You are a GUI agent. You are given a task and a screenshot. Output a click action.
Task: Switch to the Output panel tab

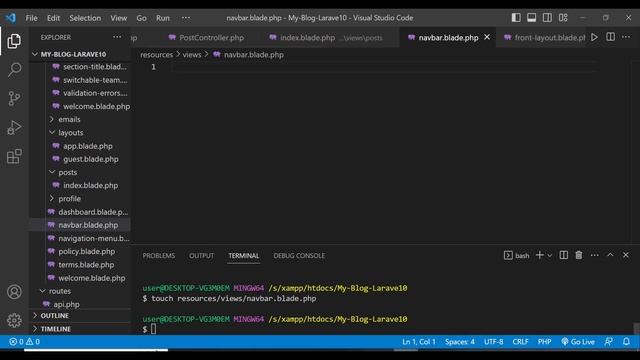(201, 256)
